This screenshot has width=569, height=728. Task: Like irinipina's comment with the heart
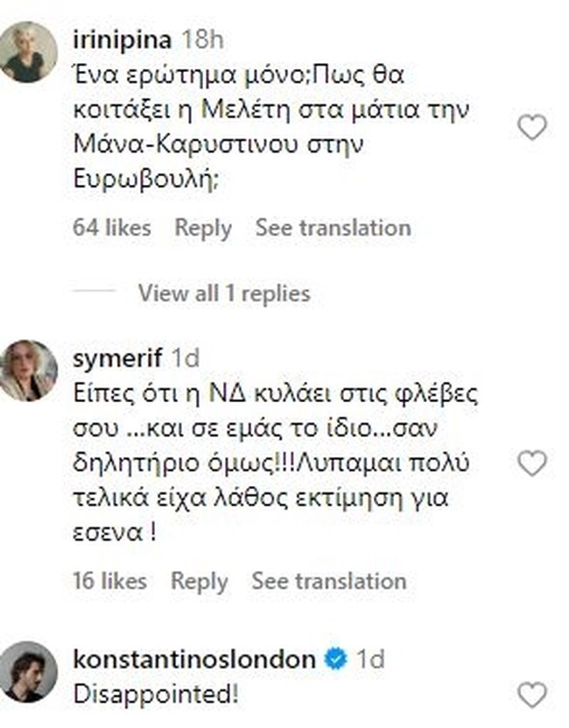click(x=531, y=129)
